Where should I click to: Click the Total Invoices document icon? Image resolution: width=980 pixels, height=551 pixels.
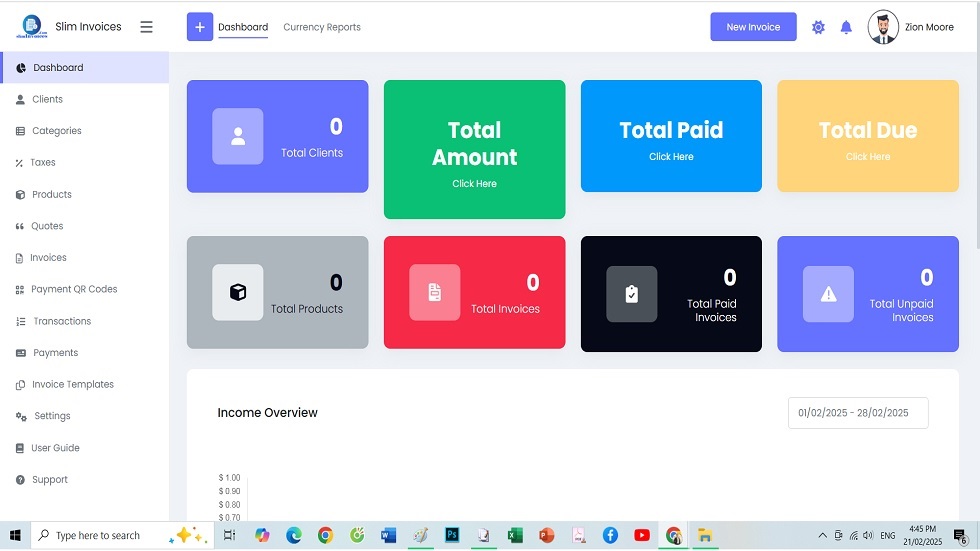click(x=435, y=292)
